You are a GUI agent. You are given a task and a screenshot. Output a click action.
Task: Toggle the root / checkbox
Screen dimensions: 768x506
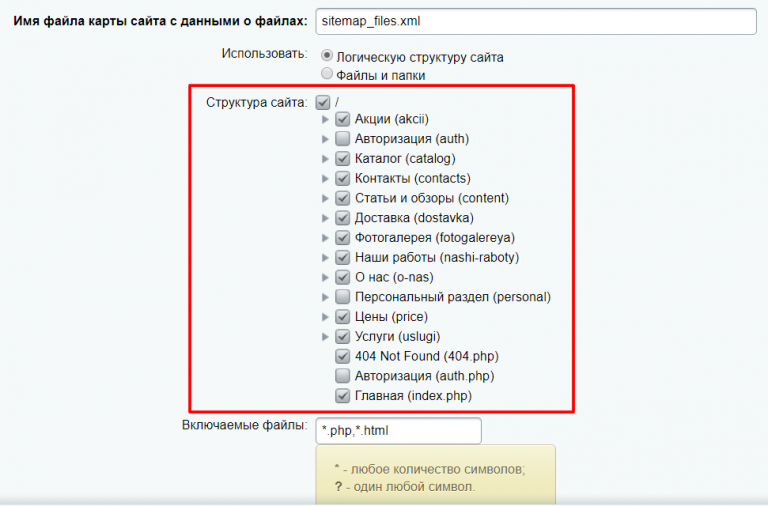pos(323,102)
